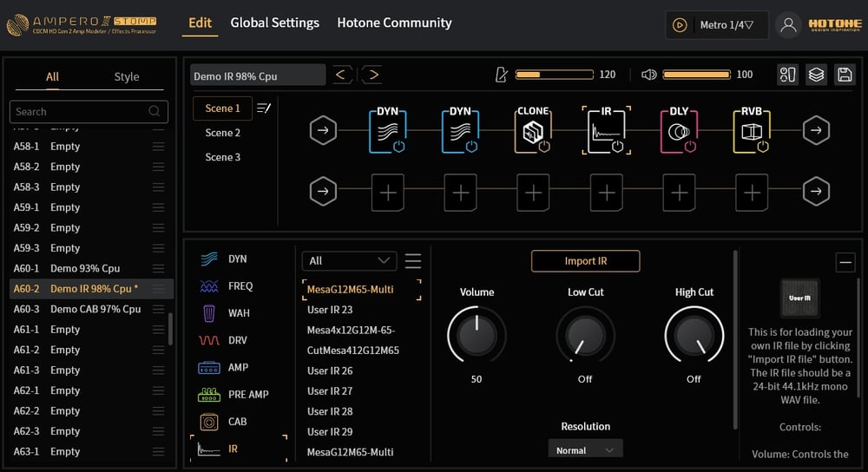Add effect in last empty lower slot
Viewport: 868px width, 472px height.
click(752, 193)
